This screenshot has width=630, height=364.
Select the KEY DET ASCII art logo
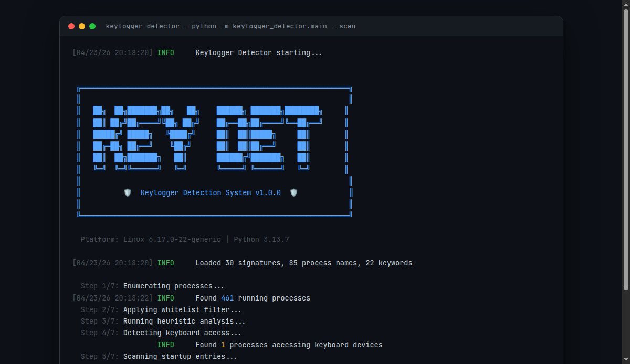(207, 136)
